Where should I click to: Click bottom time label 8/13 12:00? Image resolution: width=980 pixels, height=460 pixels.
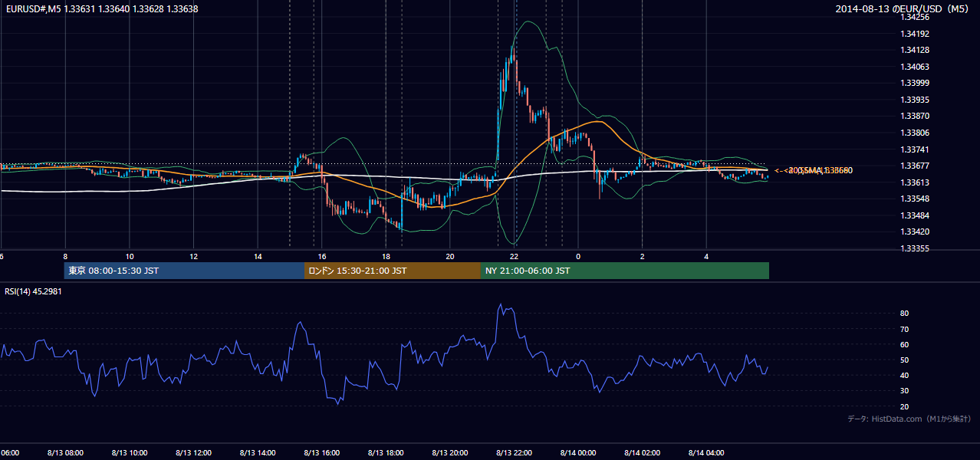[x=193, y=452]
